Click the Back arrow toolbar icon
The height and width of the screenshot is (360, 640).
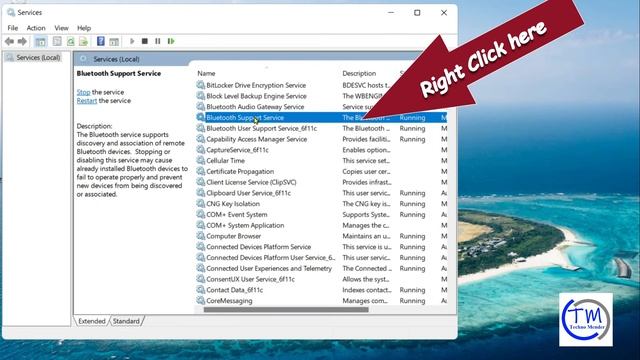point(9,41)
